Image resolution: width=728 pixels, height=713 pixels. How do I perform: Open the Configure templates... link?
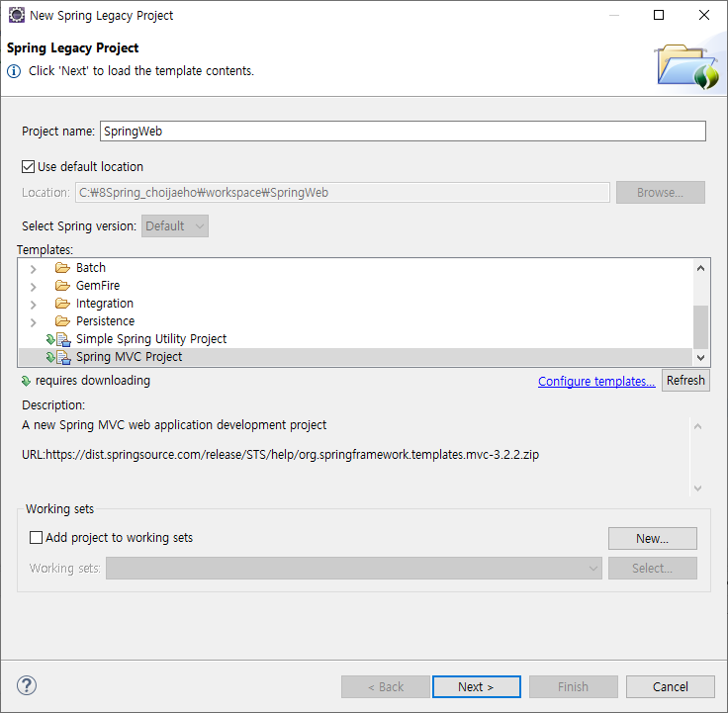(x=596, y=381)
